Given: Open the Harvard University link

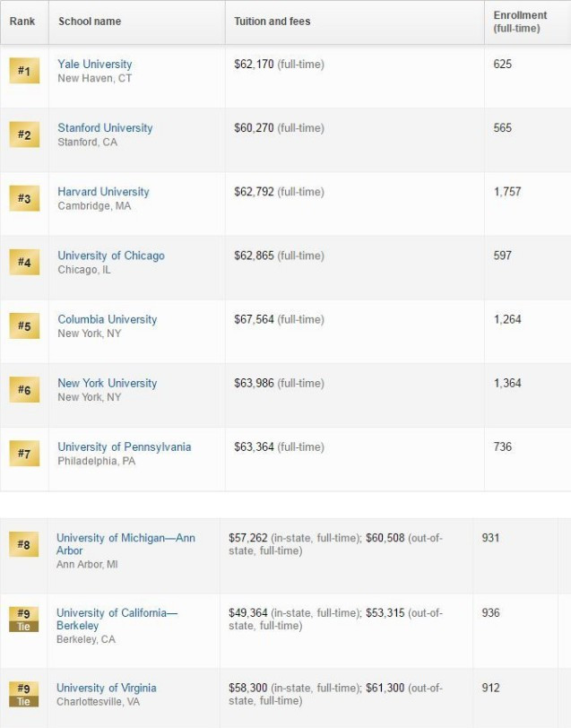Looking at the screenshot, I should [103, 192].
